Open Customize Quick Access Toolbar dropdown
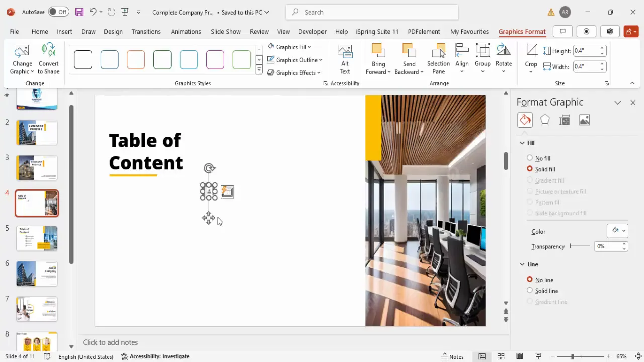Viewport: 644px width, 362px height. coord(139,12)
